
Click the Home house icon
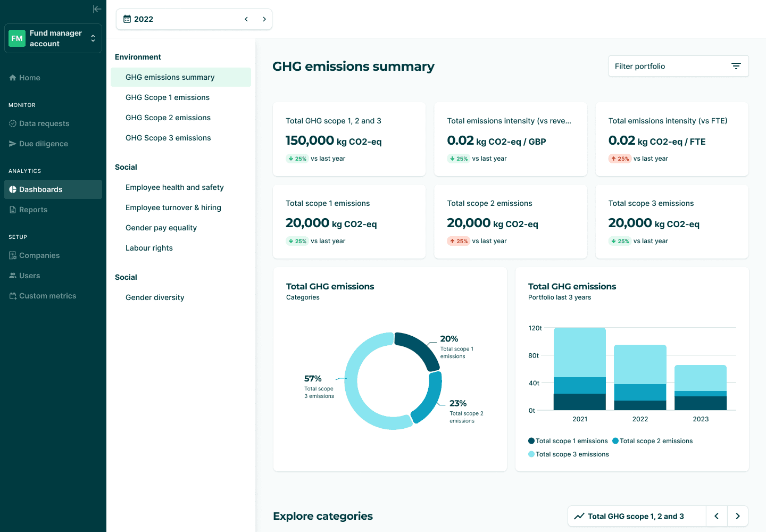[13, 78]
